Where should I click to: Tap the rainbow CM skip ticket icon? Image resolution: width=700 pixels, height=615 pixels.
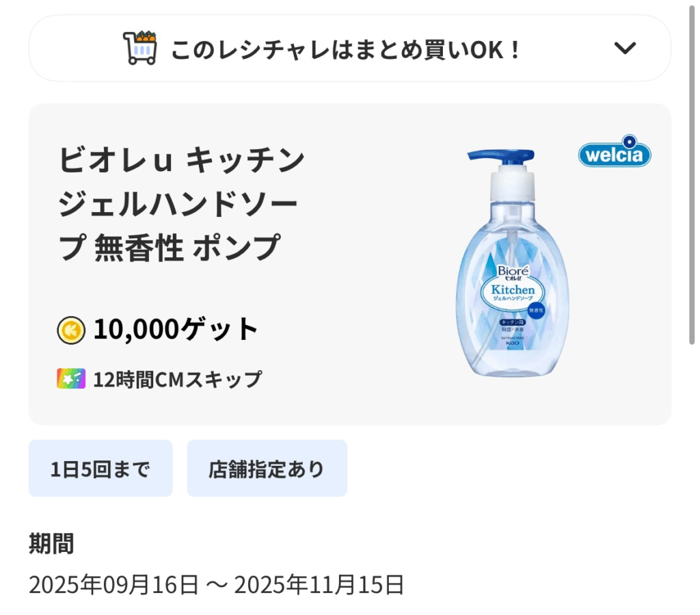coord(71,378)
